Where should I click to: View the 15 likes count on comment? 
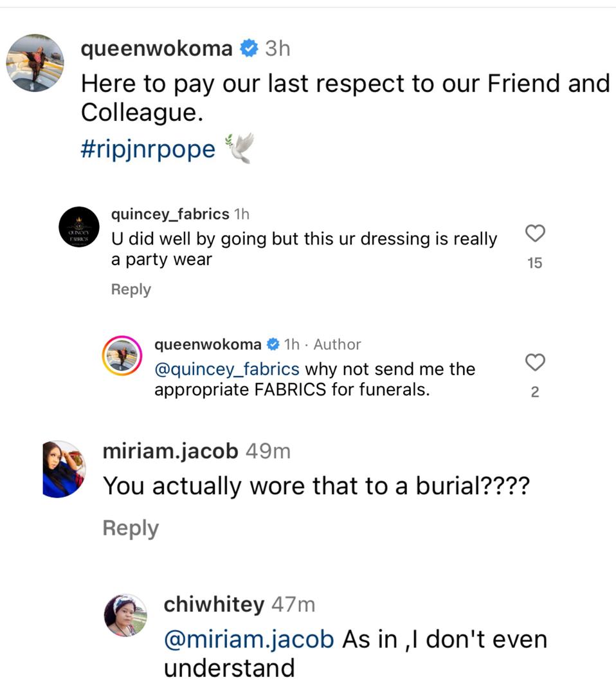[535, 263]
